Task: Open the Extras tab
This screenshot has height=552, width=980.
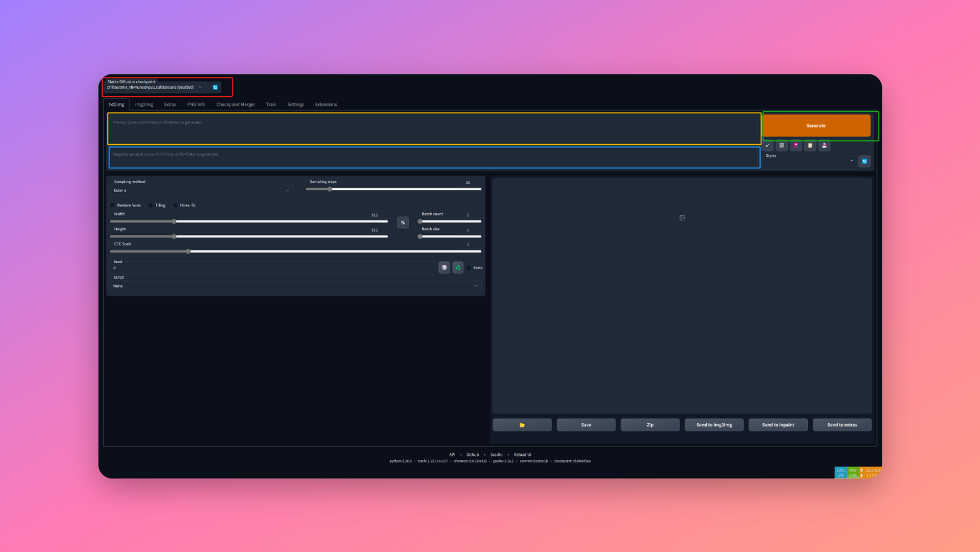Action: (170, 104)
